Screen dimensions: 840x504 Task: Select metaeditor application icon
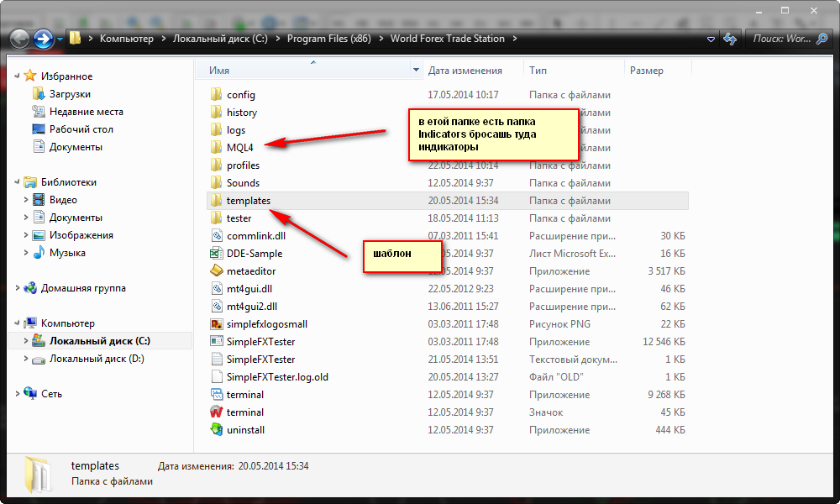(217, 271)
